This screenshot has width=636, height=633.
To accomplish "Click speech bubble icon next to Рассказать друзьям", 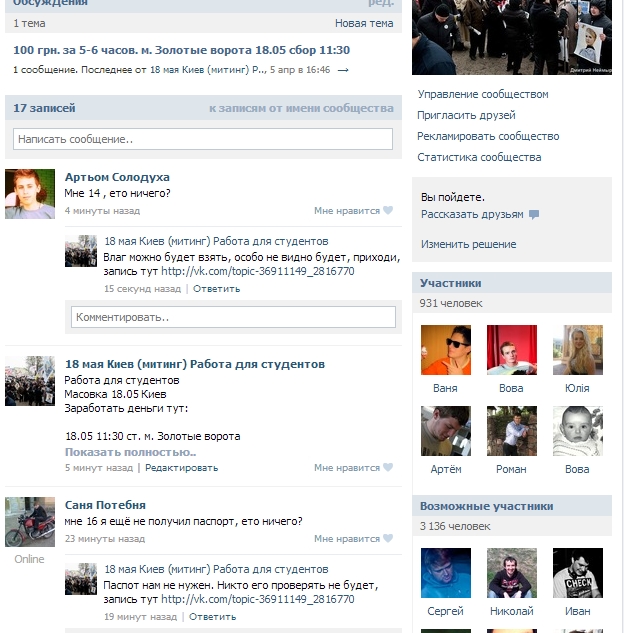I will pos(534,215).
